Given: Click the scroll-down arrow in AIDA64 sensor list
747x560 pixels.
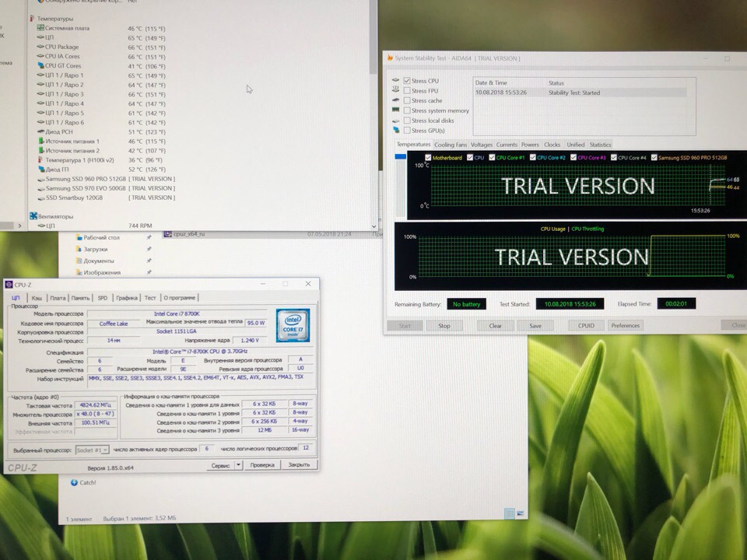Looking at the screenshot, I should pos(373,226).
